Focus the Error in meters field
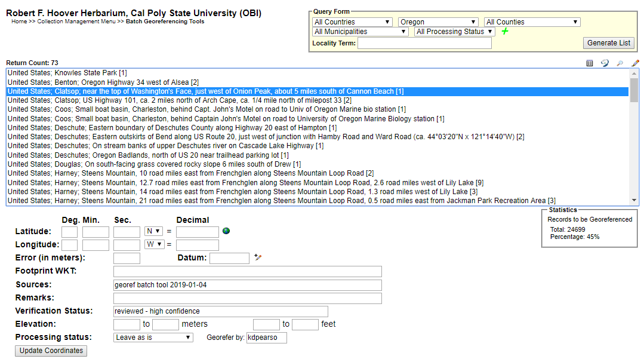This screenshot has height=362, width=644. click(127, 259)
